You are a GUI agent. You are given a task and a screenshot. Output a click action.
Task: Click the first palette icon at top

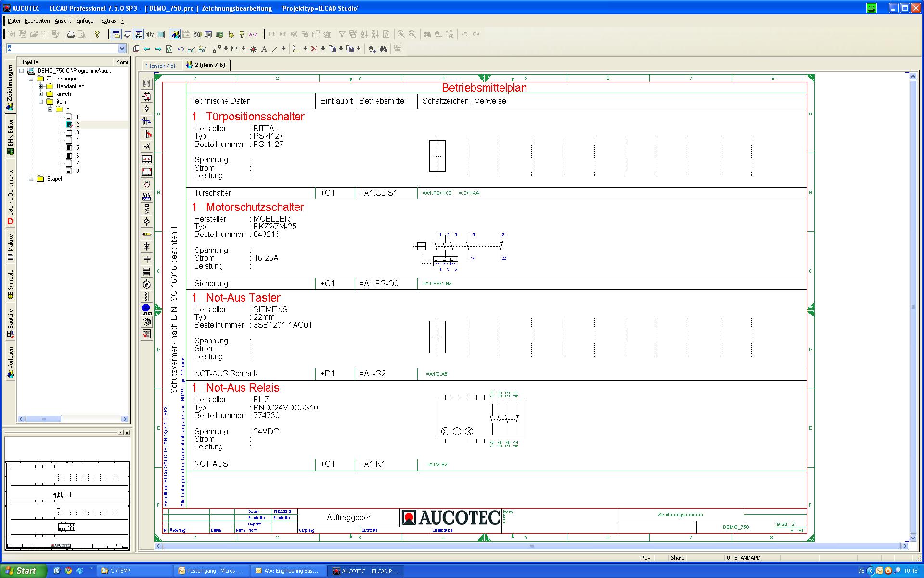click(147, 83)
